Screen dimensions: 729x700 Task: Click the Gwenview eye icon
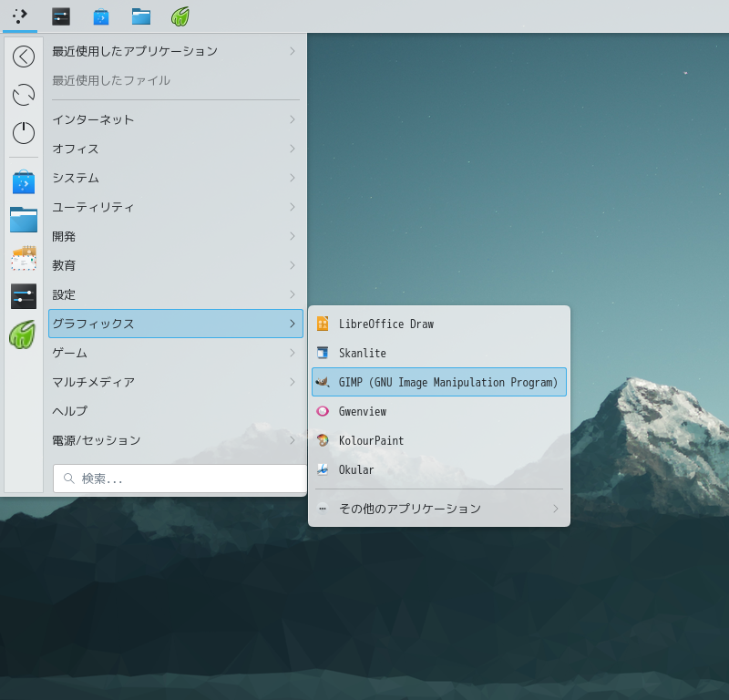(x=323, y=411)
